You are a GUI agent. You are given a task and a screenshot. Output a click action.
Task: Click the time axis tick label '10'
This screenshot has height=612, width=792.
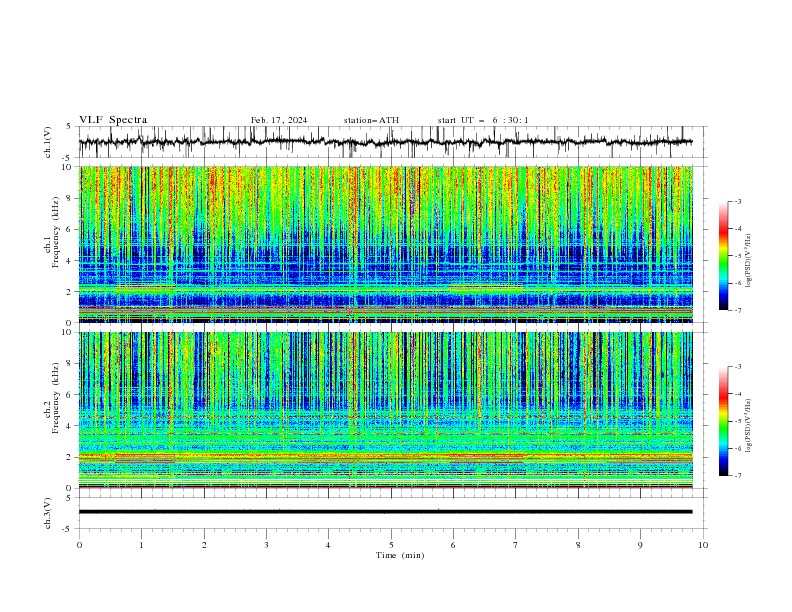coord(703,545)
